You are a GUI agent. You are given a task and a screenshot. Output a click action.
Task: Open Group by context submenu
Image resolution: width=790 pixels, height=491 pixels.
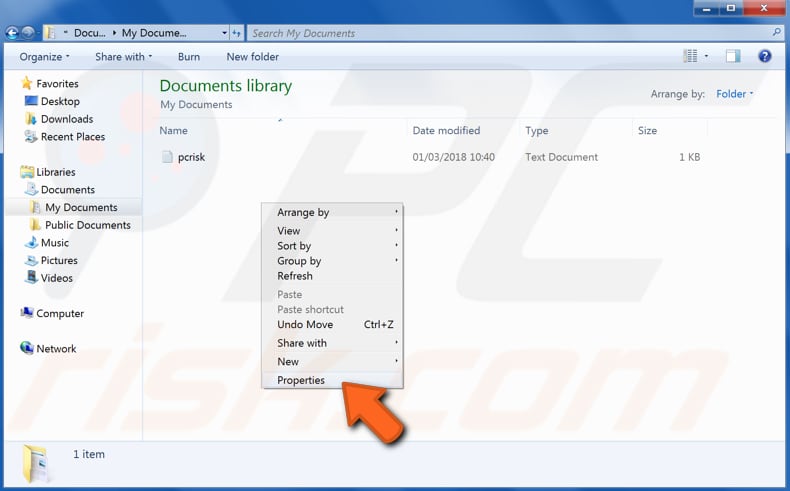pos(333,260)
